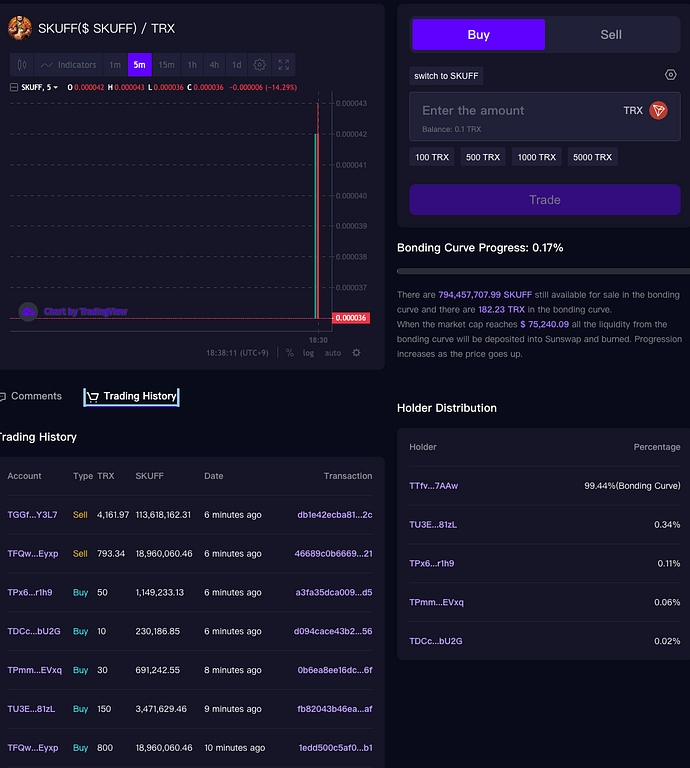Enter fullscreen chart mode
The height and width of the screenshot is (768, 690).
coord(284,65)
